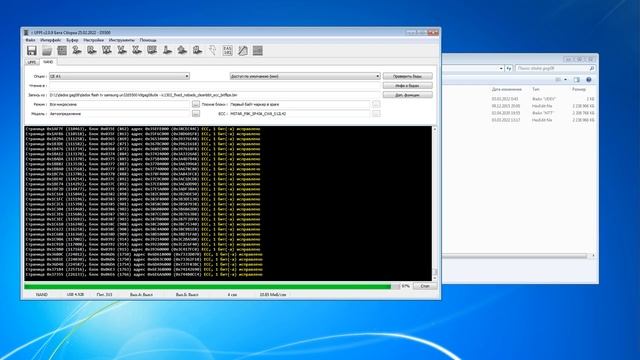Click the pencil edit toolbar icon
This screenshot has width=640, height=360.
(x=242, y=51)
